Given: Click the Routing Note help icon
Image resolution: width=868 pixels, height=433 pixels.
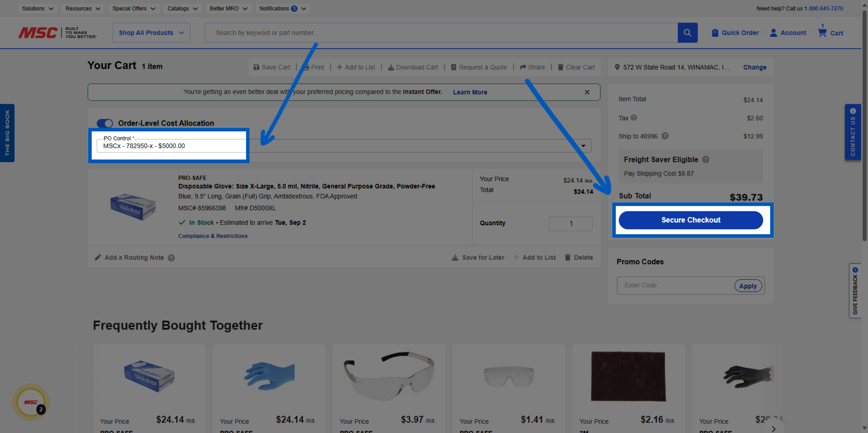Looking at the screenshot, I should (x=171, y=258).
